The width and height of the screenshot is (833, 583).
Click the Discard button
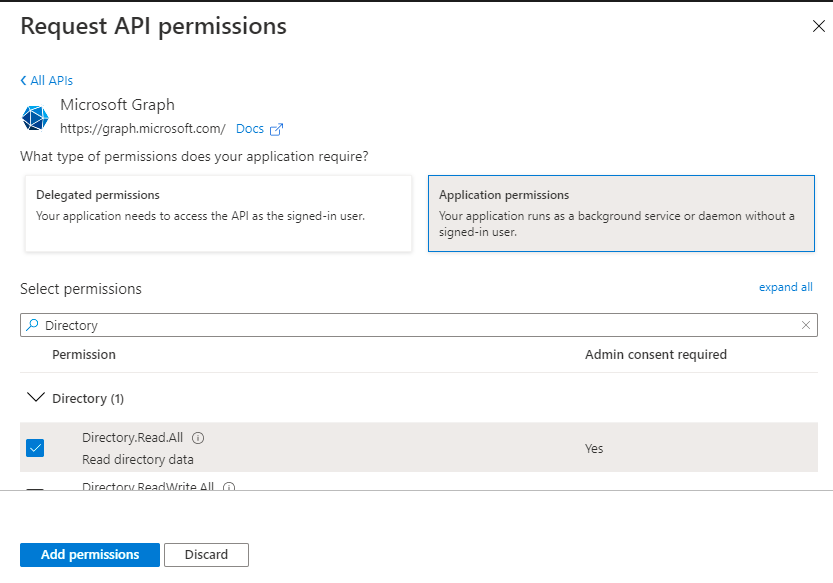coord(206,555)
